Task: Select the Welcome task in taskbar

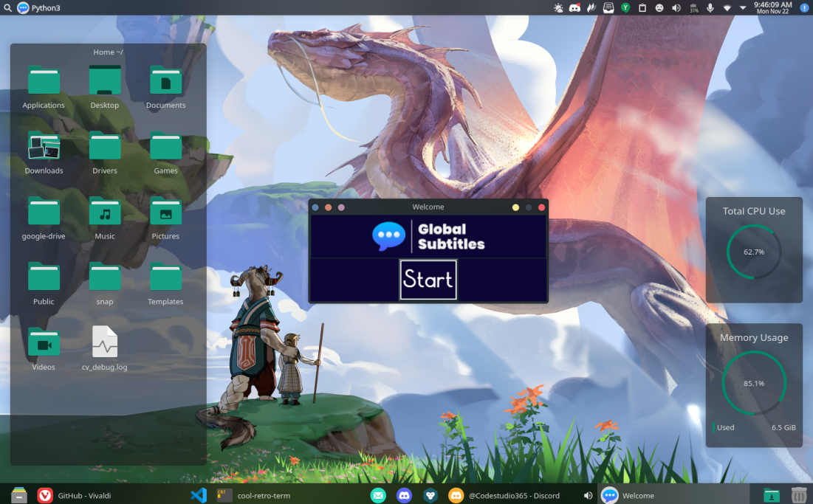Action: (674, 495)
